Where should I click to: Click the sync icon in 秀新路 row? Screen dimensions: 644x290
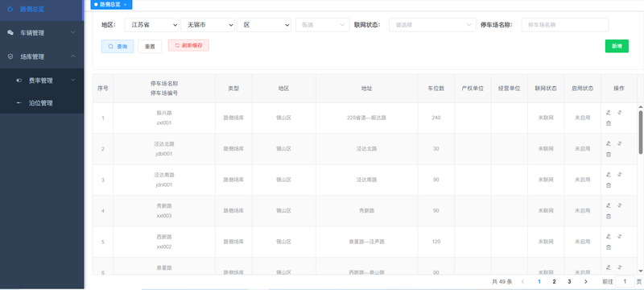(620, 205)
